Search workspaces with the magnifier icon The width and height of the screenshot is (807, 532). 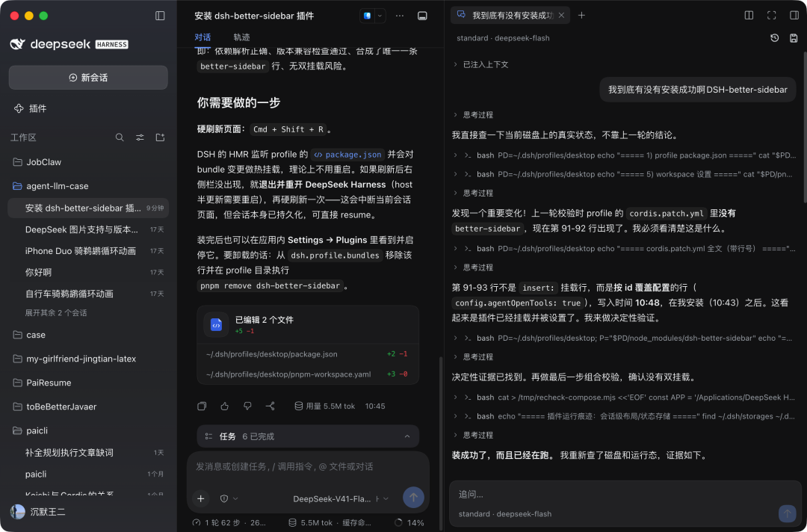120,137
